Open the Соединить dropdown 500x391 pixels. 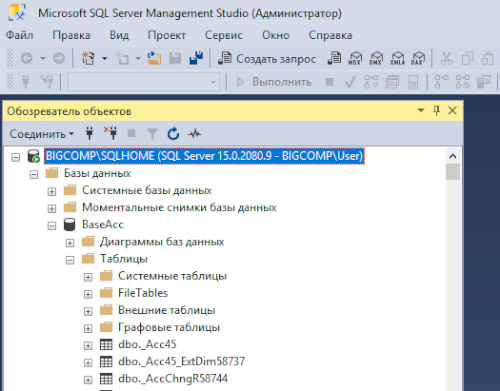click(x=42, y=134)
